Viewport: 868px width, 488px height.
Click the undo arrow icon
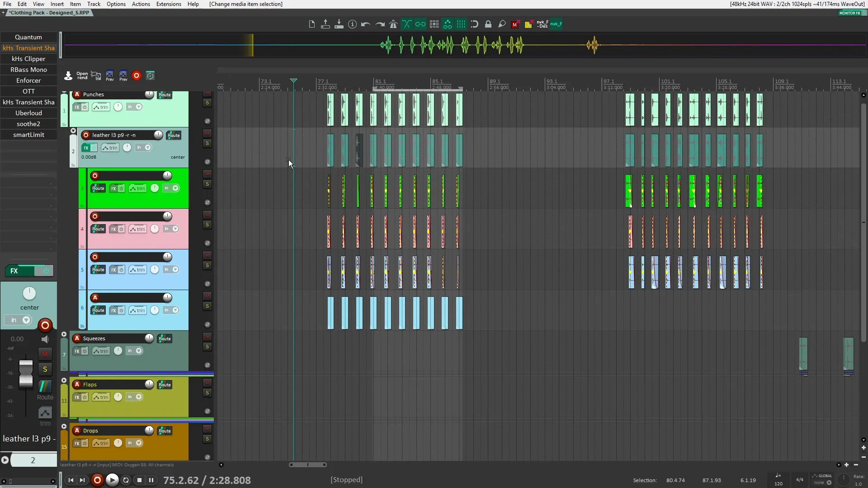point(366,24)
